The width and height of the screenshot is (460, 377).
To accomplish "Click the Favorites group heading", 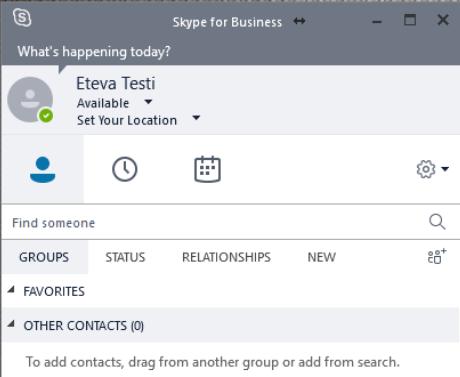I will [54, 292].
